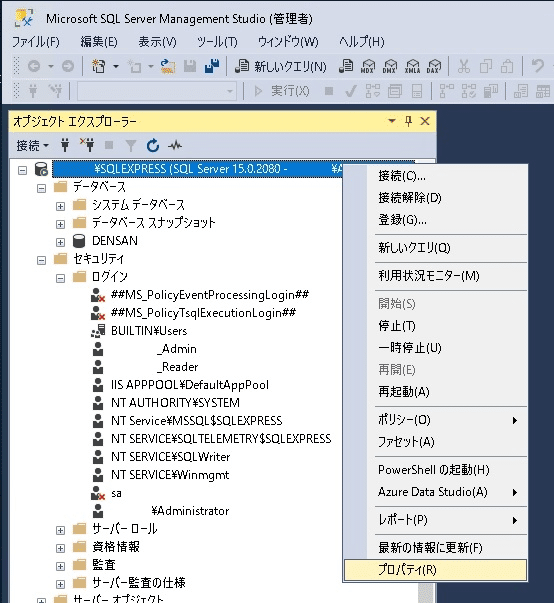The height and width of the screenshot is (603, 554).
Task: Expand the 監査 folder
Action: 60,566
